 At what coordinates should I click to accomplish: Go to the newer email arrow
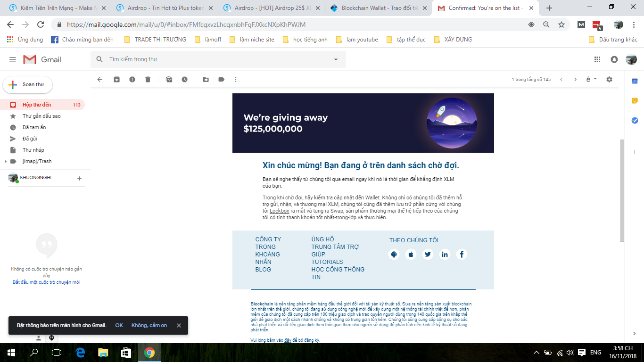tap(561, 80)
